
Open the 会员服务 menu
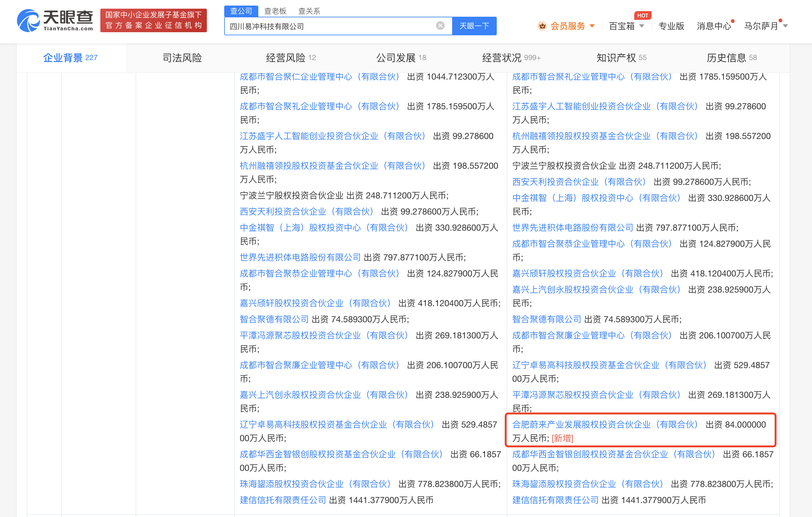pos(568,26)
